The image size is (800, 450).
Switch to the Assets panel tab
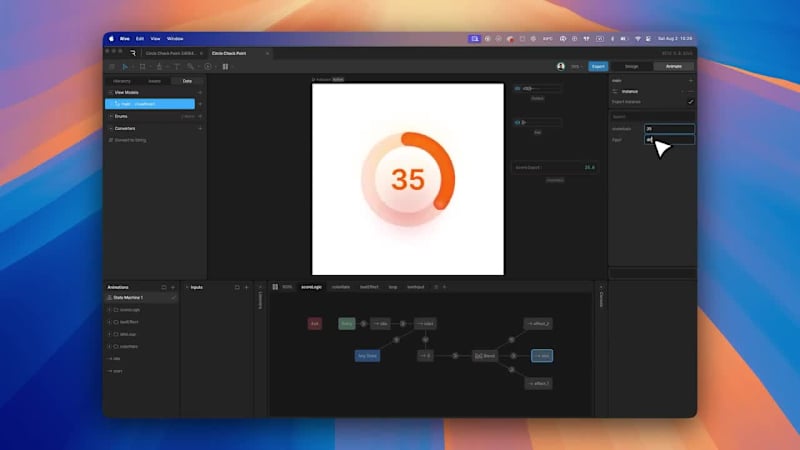pos(155,81)
